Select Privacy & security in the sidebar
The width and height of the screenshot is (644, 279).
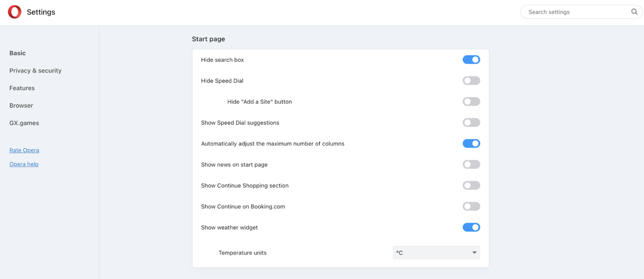tap(35, 70)
